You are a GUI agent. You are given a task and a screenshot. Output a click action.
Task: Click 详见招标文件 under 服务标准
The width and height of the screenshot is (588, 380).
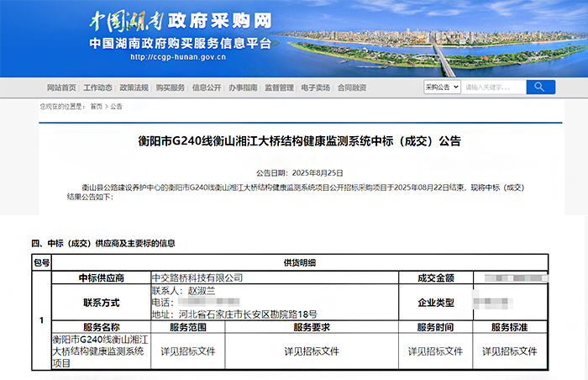click(510, 351)
